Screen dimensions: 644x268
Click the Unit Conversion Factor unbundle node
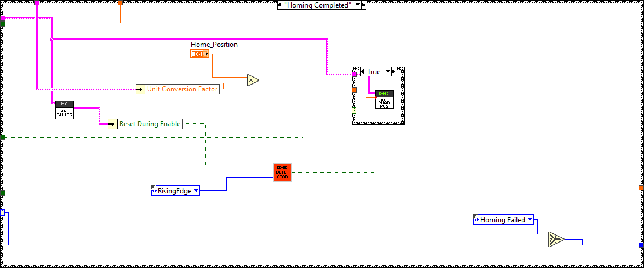pos(179,89)
